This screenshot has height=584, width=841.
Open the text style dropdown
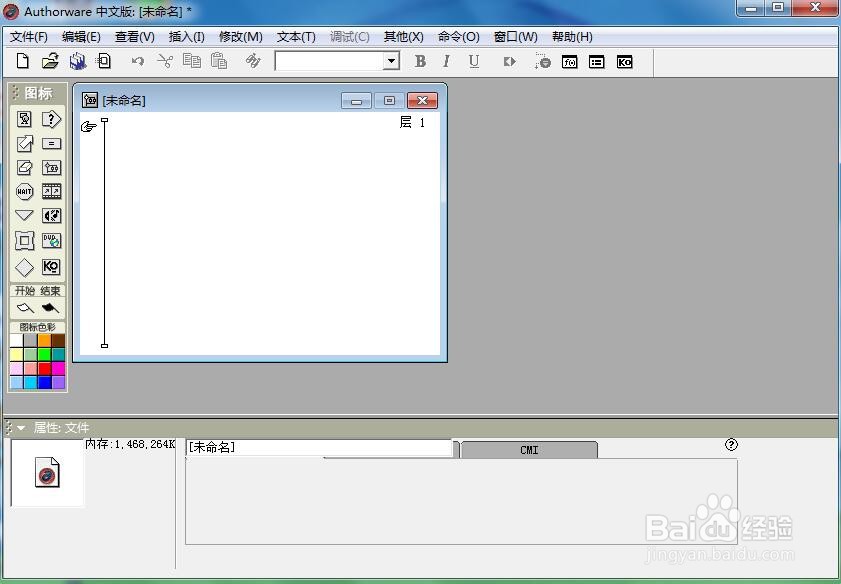[x=392, y=61]
